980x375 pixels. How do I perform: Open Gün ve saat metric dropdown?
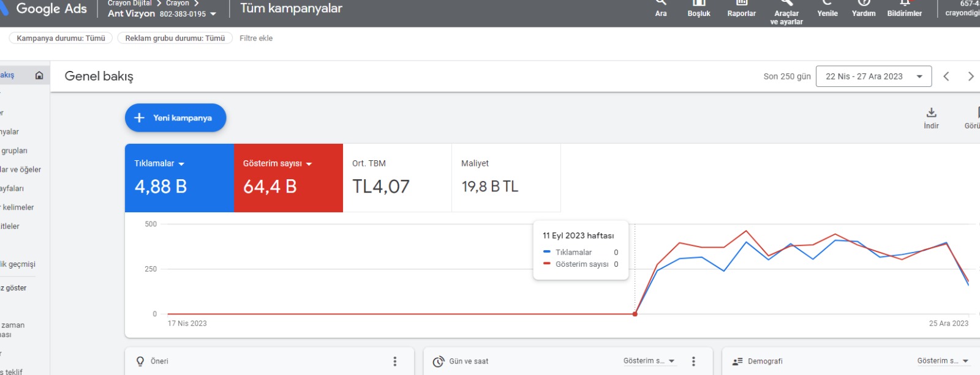[x=649, y=361]
